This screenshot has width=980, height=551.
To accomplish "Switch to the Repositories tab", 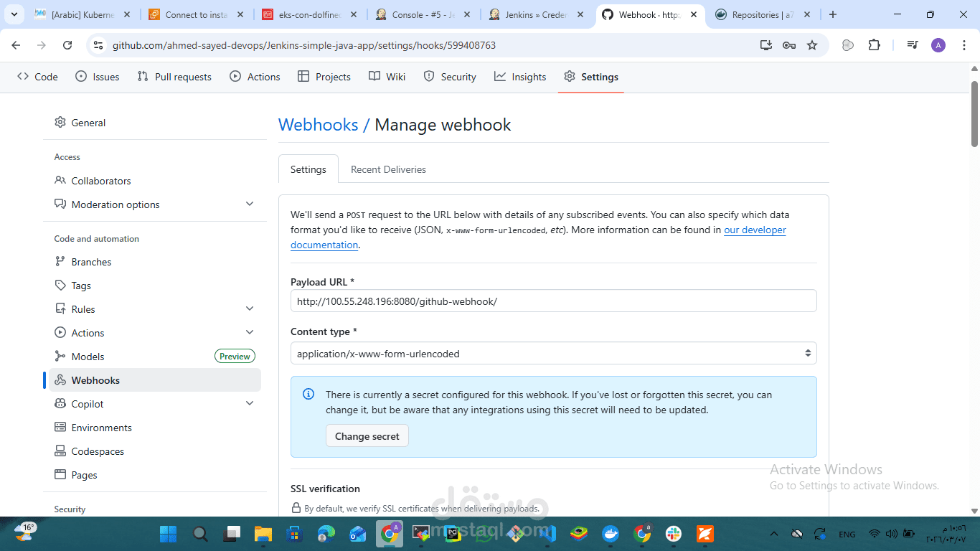I will 762,14.
